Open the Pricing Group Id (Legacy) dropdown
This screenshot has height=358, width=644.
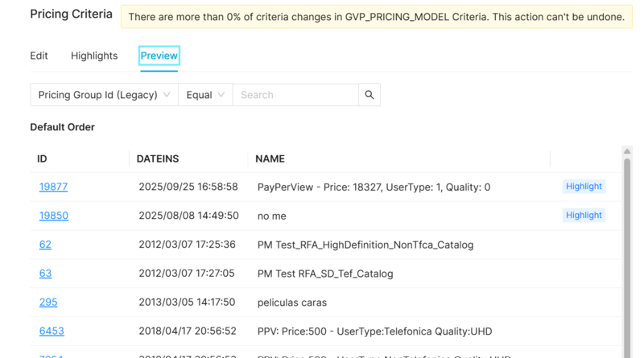[104, 95]
